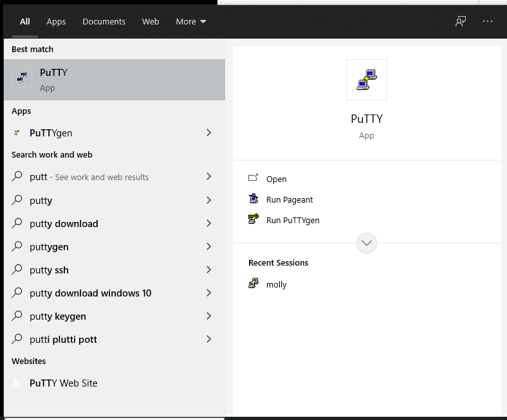Open the More filter dropdown

191,21
